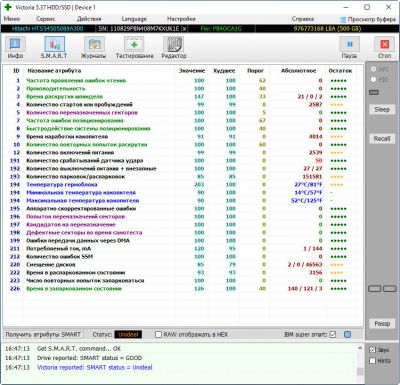Image resolution: width=400 pixels, height=385 pixels.
Task: Select Время в запаркованном состоянии row
Action: click(x=183, y=288)
